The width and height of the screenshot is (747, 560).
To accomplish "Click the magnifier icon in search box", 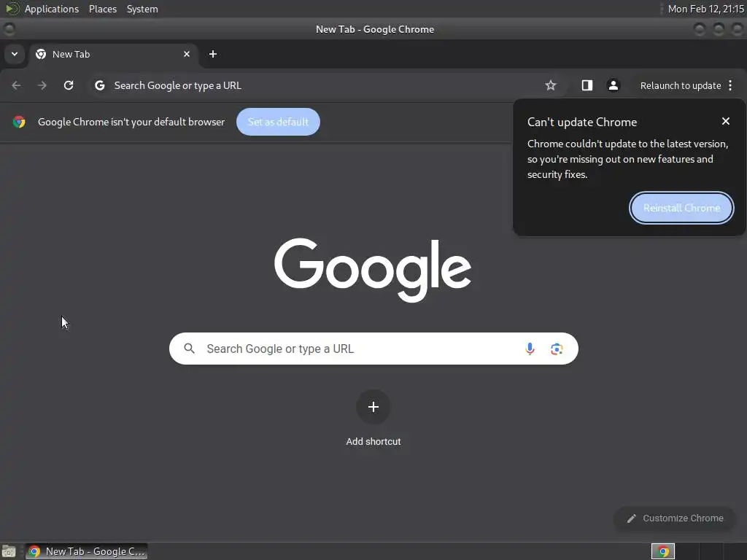I will 189,349.
